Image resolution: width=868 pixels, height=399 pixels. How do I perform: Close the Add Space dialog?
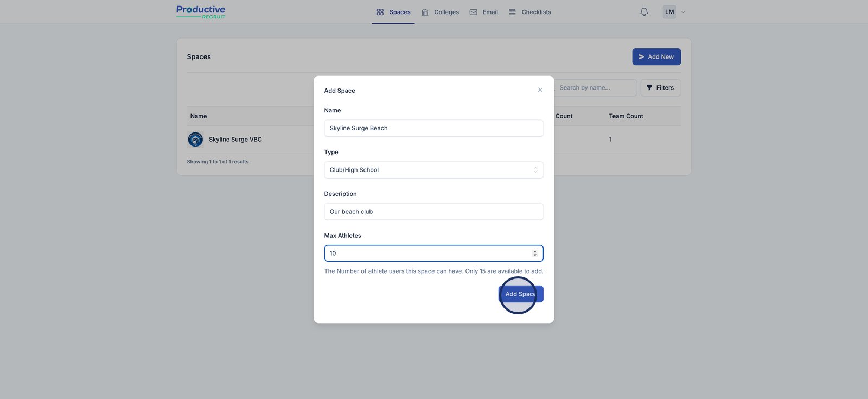click(540, 90)
